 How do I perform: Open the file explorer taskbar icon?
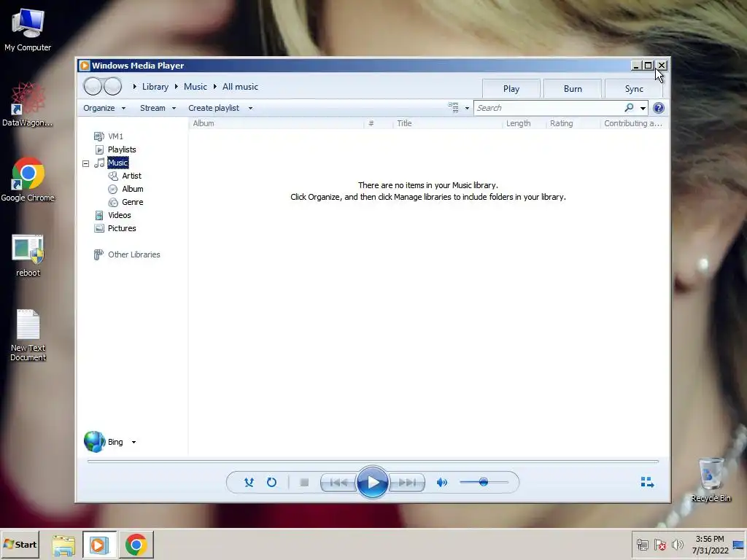coord(63,545)
